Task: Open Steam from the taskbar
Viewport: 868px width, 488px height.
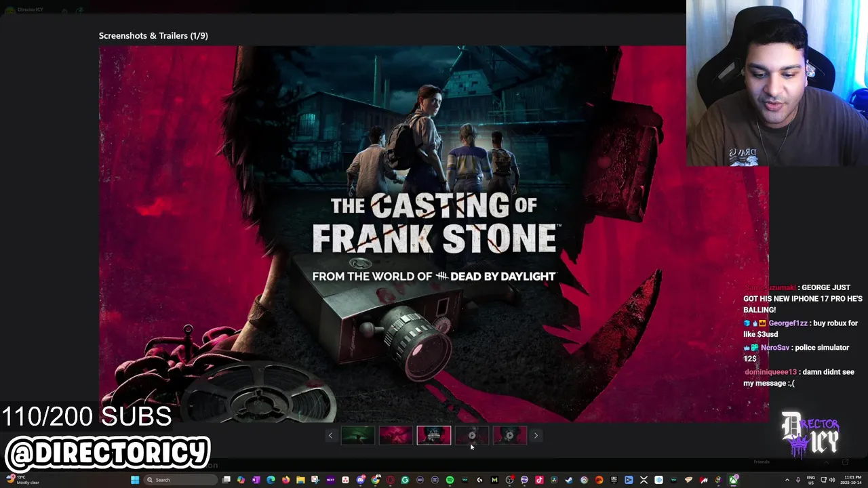Action: (x=569, y=480)
